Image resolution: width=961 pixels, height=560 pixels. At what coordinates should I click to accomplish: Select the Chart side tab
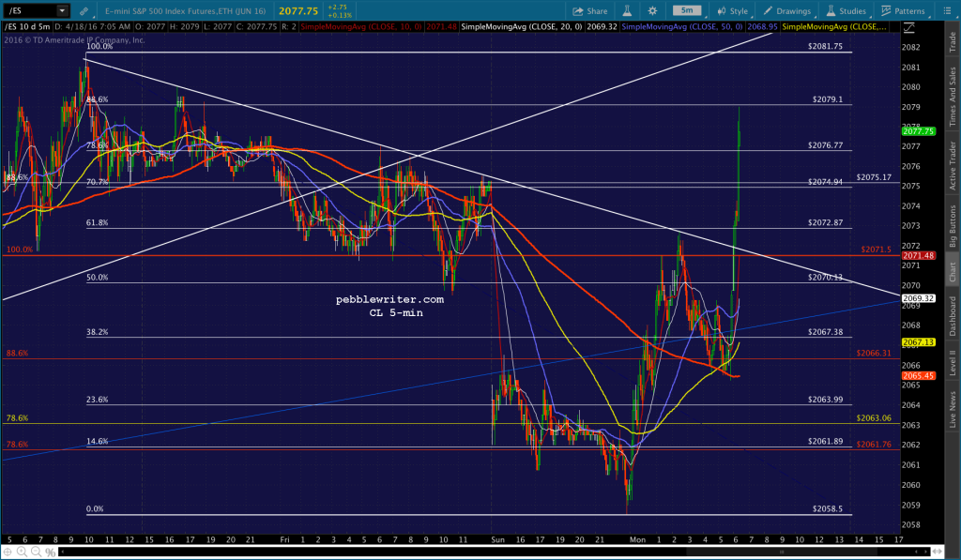click(x=953, y=271)
